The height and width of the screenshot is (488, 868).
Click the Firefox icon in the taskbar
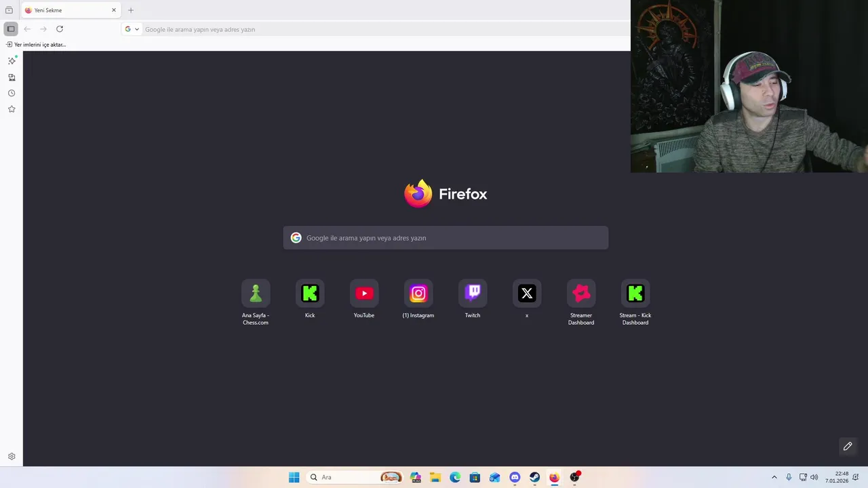click(x=554, y=477)
